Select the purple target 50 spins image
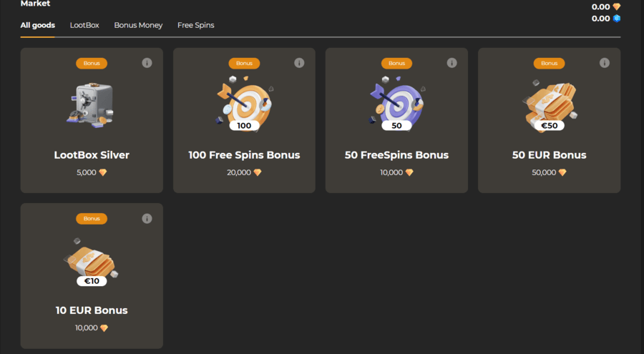The height and width of the screenshot is (354, 644). coord(396,104)
